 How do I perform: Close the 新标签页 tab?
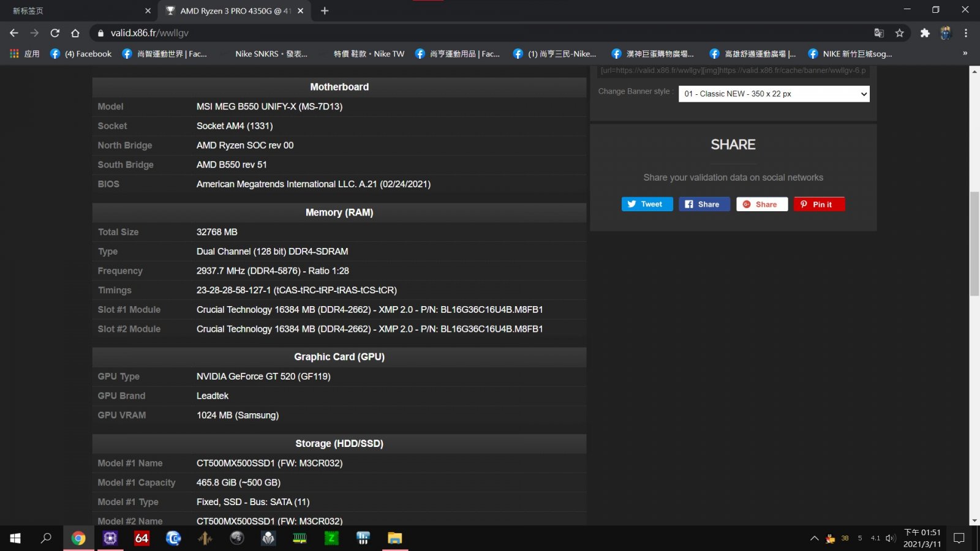point(148,10)
